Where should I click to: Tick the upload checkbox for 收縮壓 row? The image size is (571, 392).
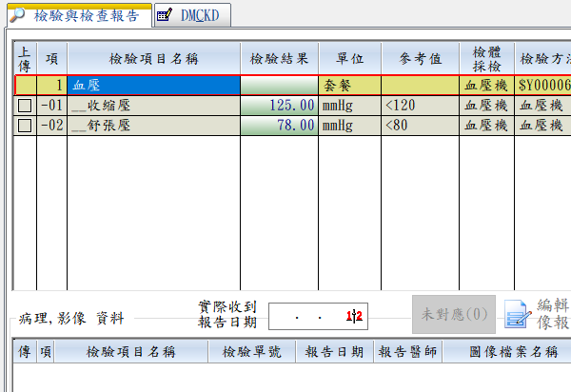tap(25, 105)
